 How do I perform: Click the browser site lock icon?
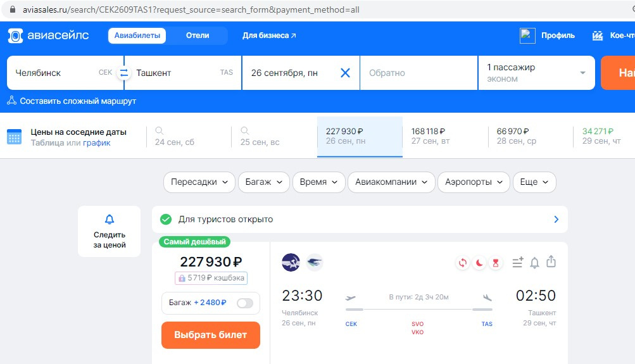(13, 9)
